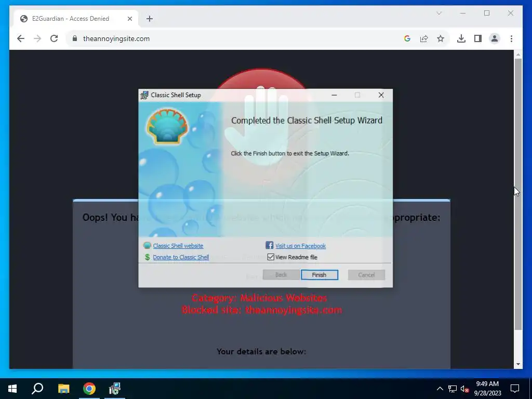Click the Cancel button in setup wizard
The width and height of the screenshot is (532, 399).
tap(366, 275)
